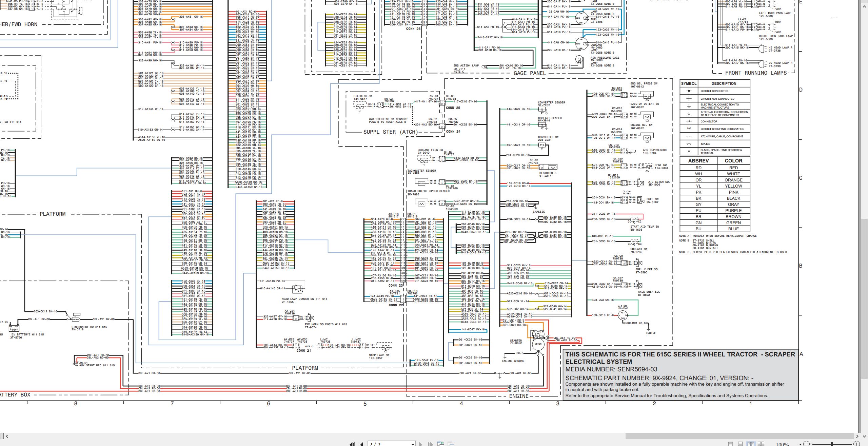
Task: Click the "DISCONNECT SW 611 615" label
Action: (89, 327)
